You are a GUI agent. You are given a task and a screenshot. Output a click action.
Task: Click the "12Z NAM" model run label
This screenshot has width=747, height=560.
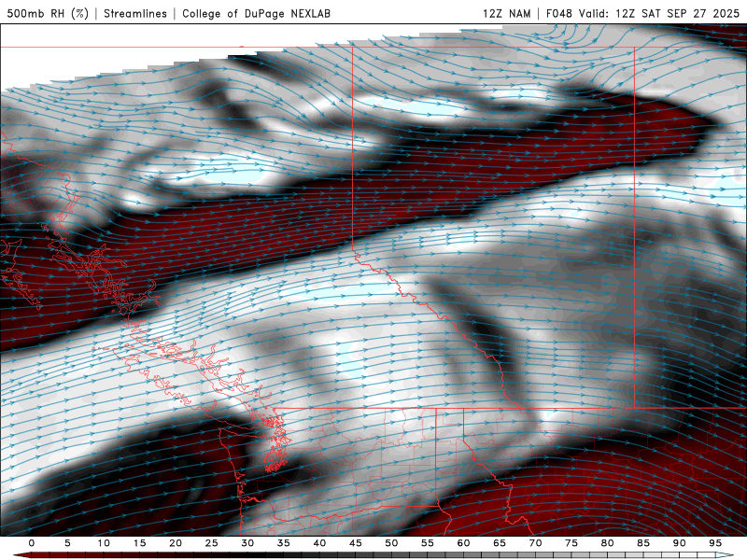click(x=507, y=13)
